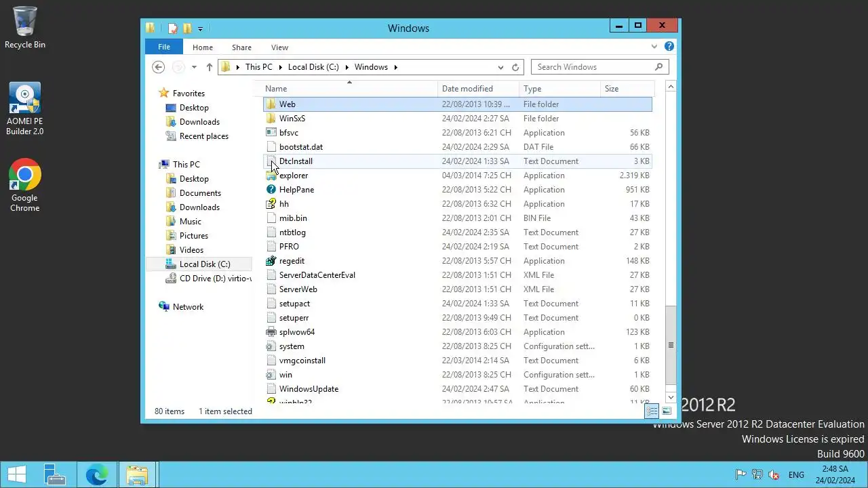Select the WindowsUpdate text document

(x=457, y=389)
